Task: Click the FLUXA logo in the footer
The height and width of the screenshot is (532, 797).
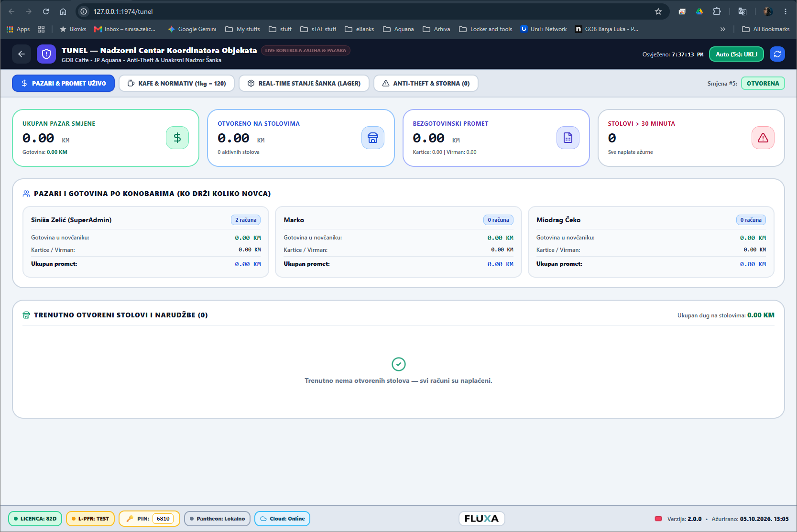Action: click(x=481, y=519)
